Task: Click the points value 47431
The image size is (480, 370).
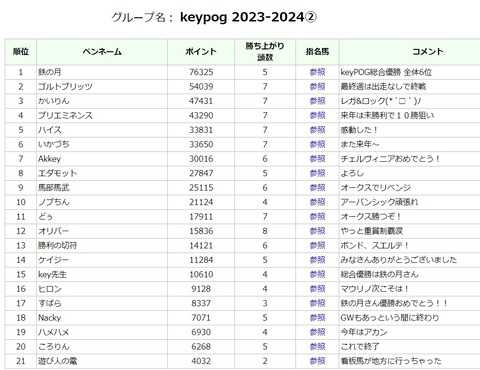Action: tap(201, 101)
